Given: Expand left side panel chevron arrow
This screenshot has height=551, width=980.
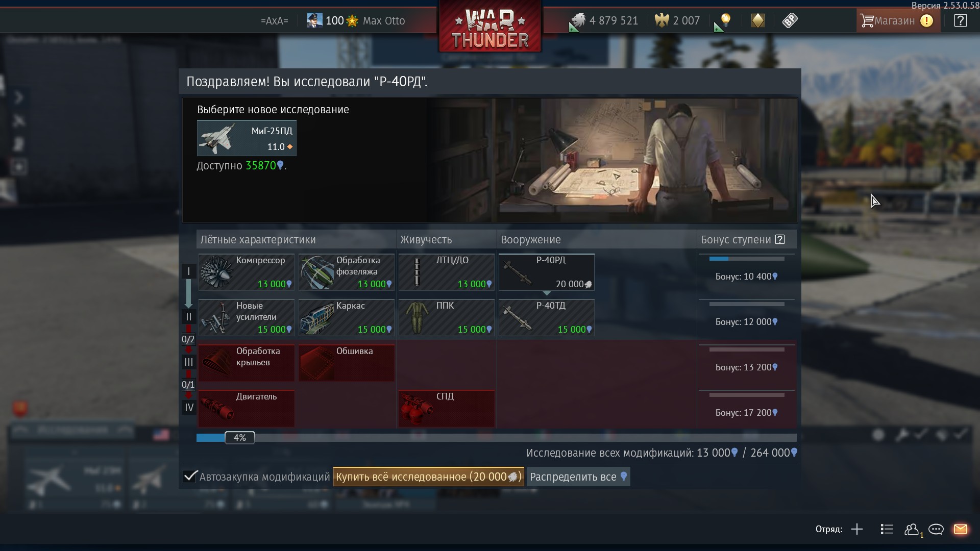Looking at the screenshot, I should [19, 97].
